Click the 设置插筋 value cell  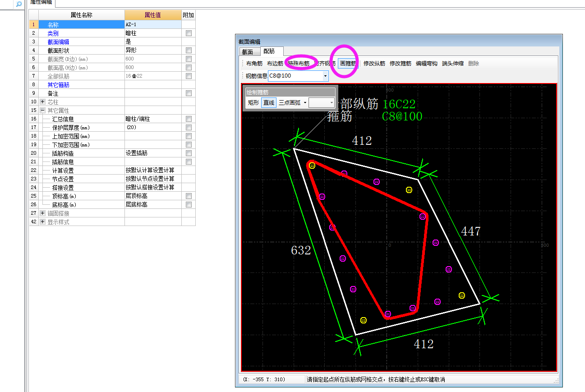153,153
